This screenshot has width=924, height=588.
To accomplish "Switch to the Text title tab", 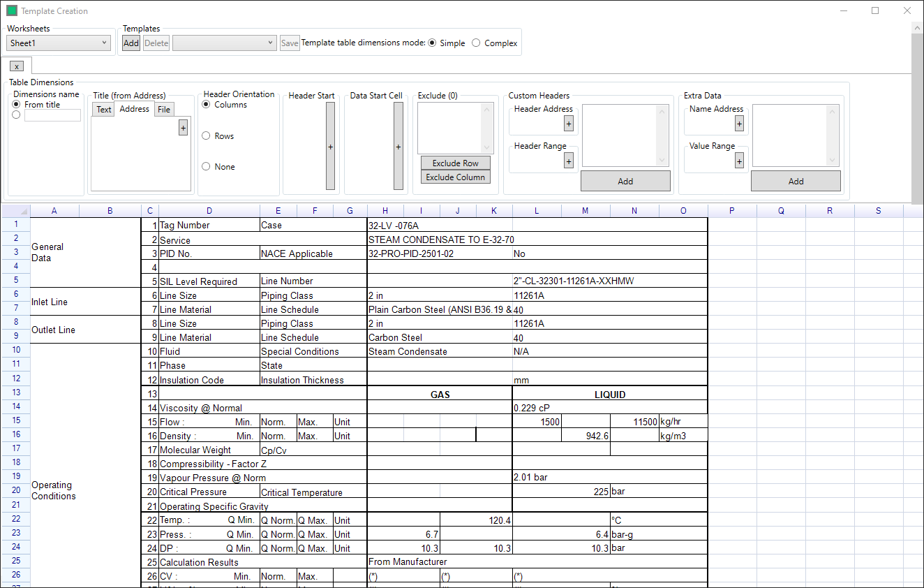I will [104, 109].
